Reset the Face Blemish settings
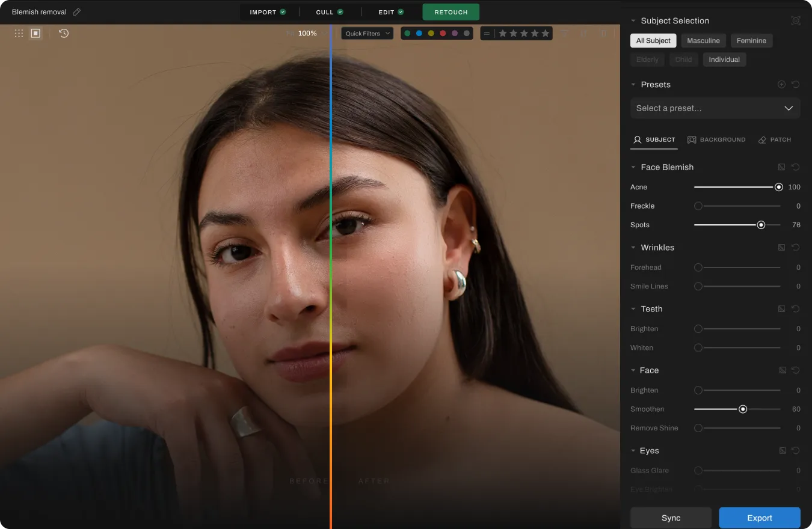Viewport: 812px width, 529px height. click(795, 167)
